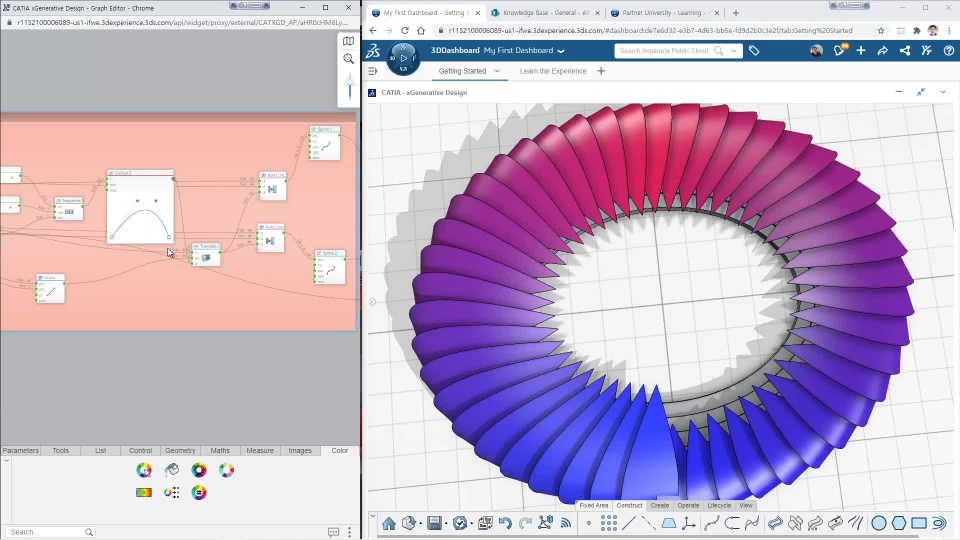Click the tag icon beside search box
The width and height of the screenshot is (960, 540).
click(754, 51)
